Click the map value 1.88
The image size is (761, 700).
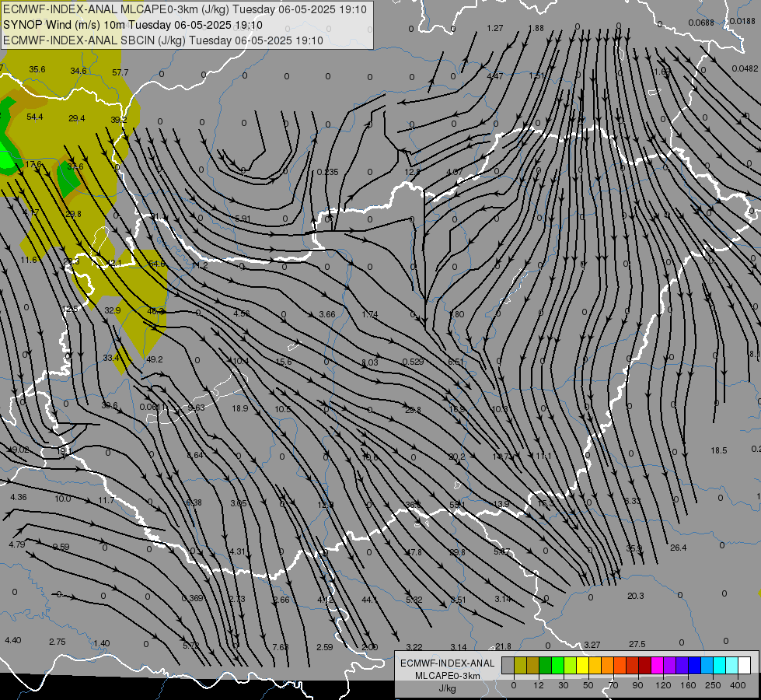(536, 28)
